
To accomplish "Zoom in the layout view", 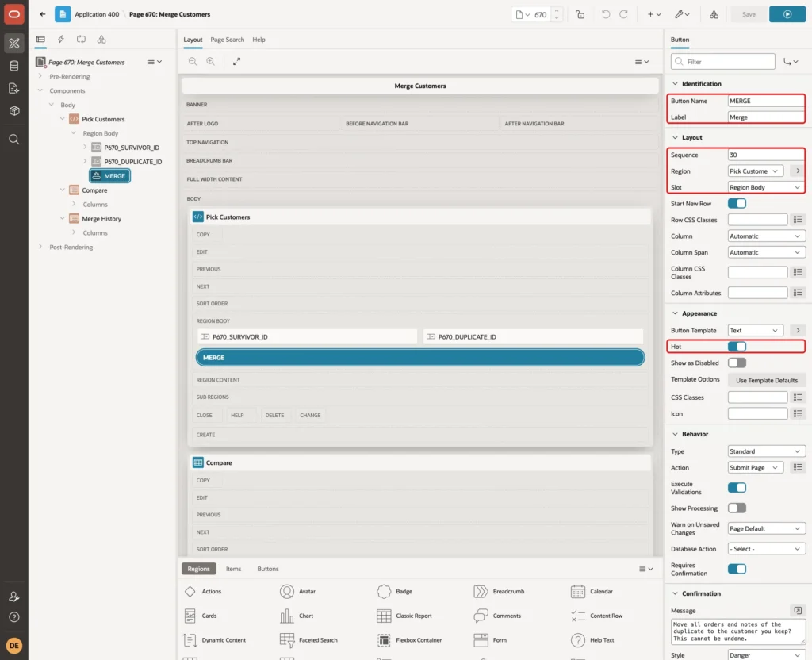I will pos(211,61).
